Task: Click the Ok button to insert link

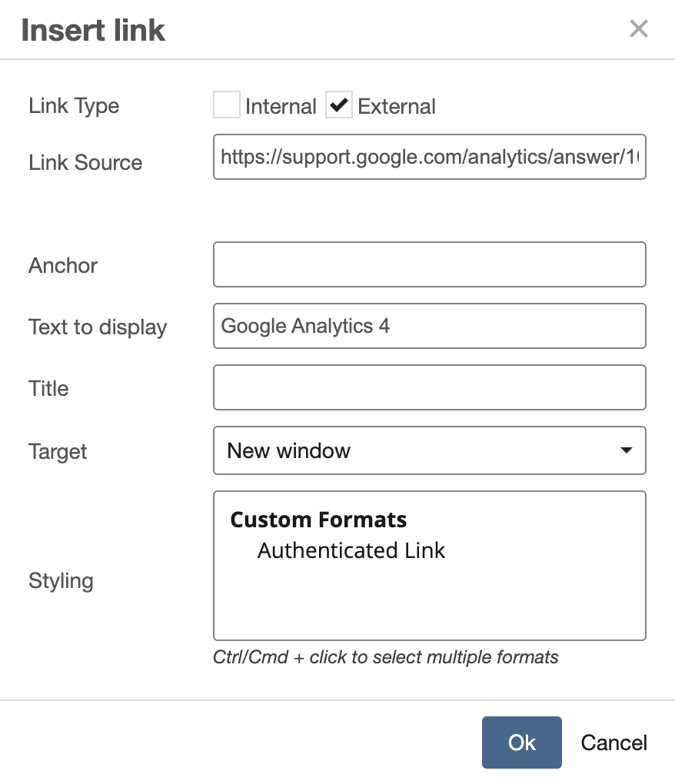Action: [521, 742]
